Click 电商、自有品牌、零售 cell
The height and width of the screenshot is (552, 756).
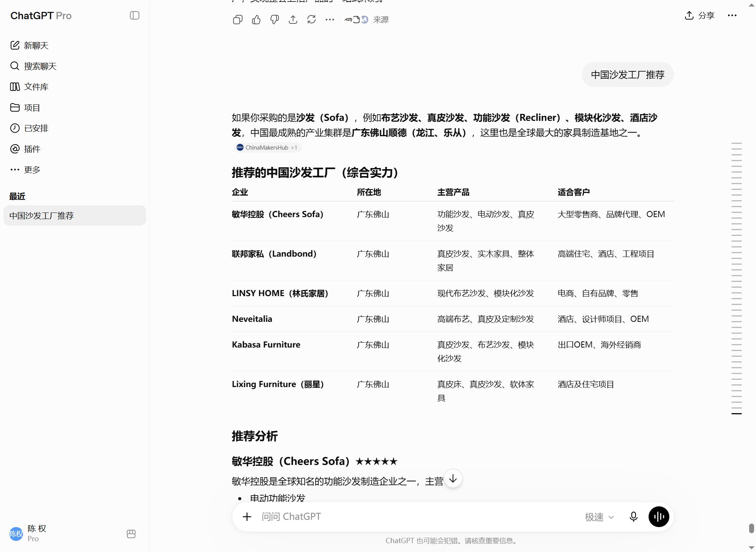598,293
